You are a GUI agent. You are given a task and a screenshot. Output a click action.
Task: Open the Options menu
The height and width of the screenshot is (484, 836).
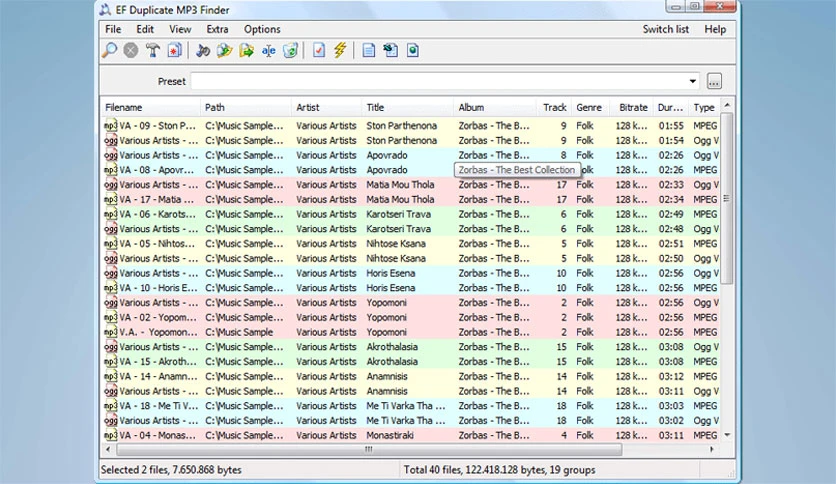pyautogui.click(x=262, y=29)
